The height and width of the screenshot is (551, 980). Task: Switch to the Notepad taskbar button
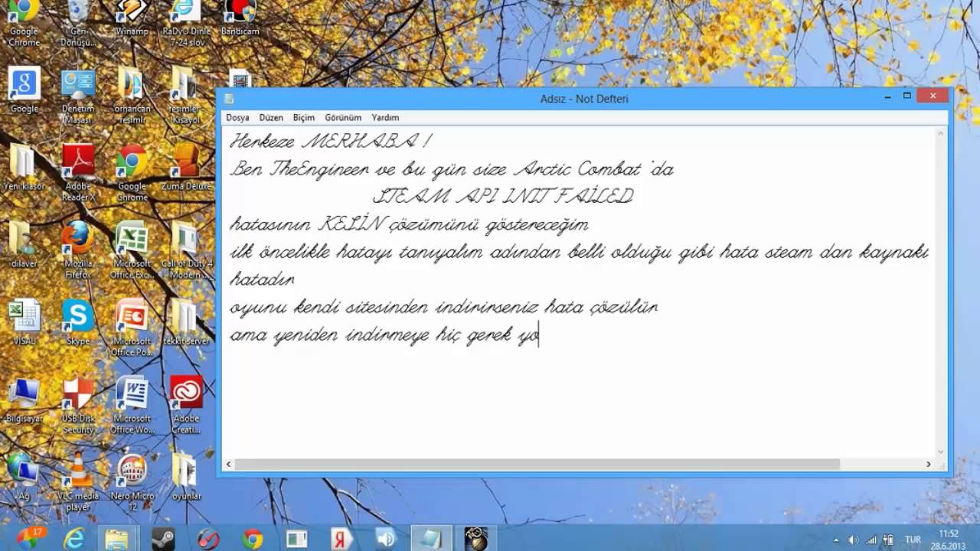tap(431, 539)
